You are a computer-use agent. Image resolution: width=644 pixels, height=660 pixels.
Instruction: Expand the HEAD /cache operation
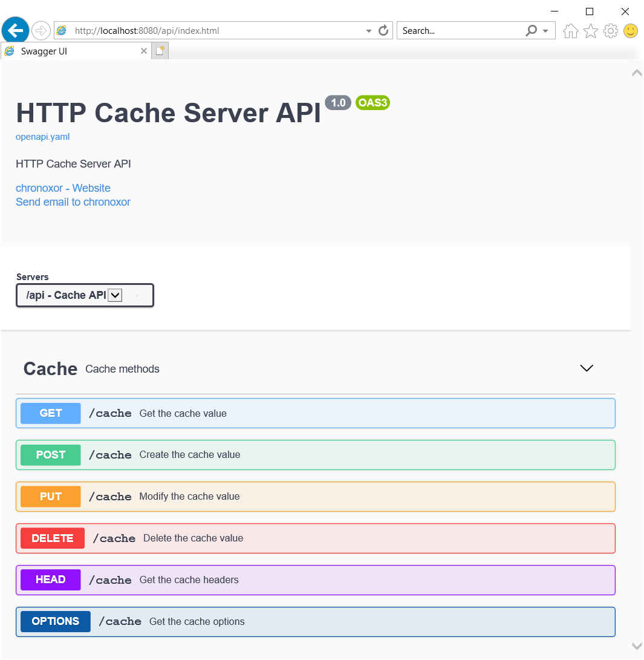[316, 580]
